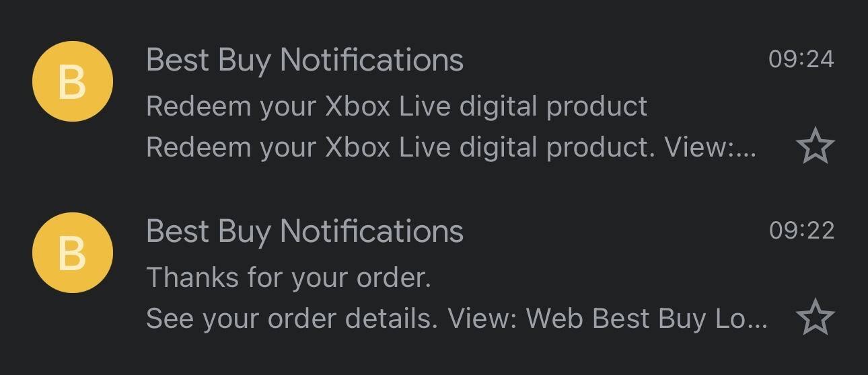Viewport: 868px width, 375px height.
Task: Select the word 'Notifications' in the first sender
Action: 371,60
